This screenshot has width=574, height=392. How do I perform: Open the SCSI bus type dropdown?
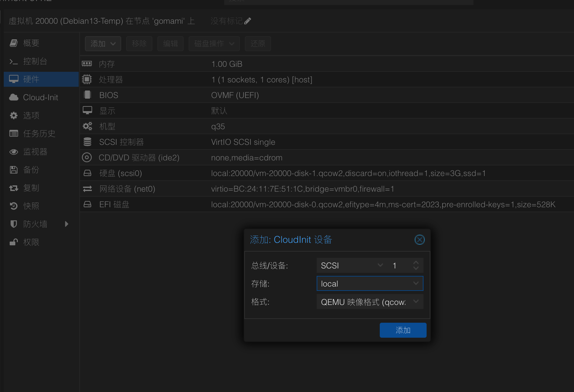[x=380, y=265]
